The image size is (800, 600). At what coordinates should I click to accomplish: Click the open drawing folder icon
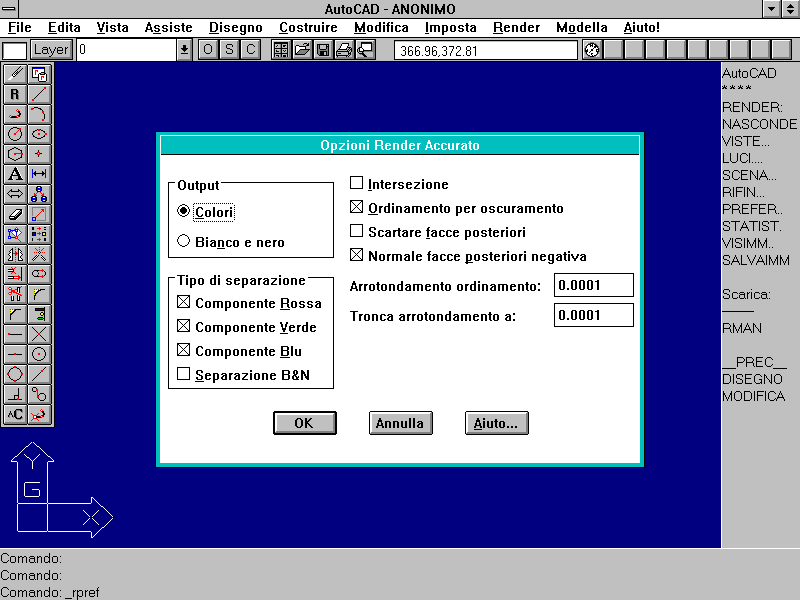[302, 49]
